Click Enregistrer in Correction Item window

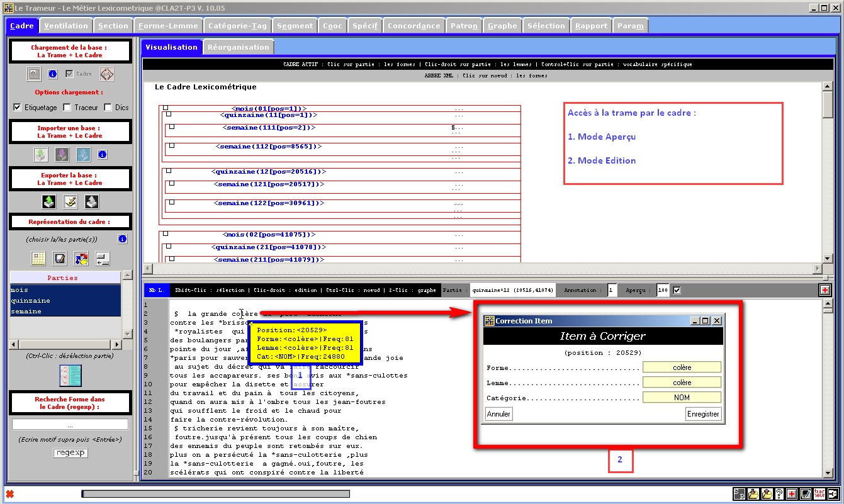[703, 414]
